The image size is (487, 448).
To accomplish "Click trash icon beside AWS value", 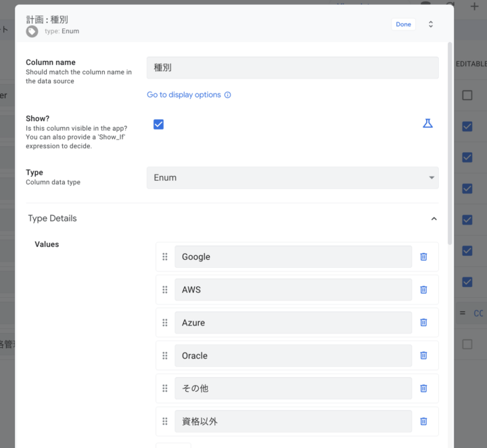I will click(x=423, y=290).
